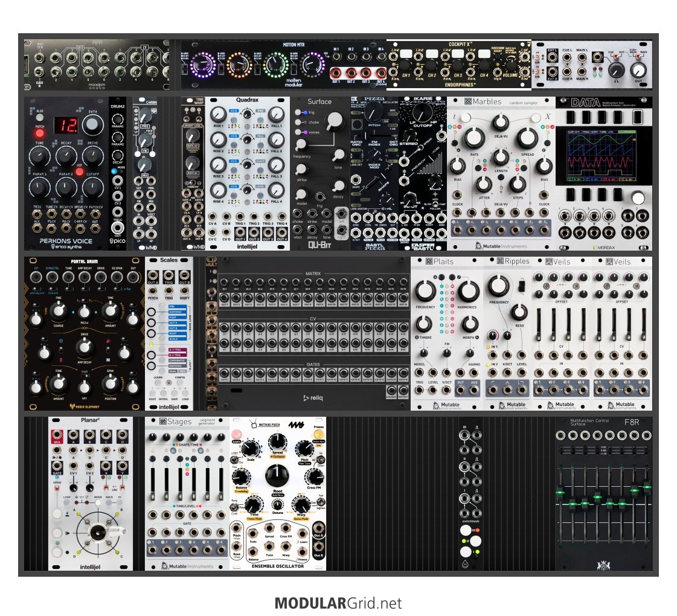Click the Erica Synths logo on Perkons Voice
This screenshot has height=616, width=677.
point(66,246)
